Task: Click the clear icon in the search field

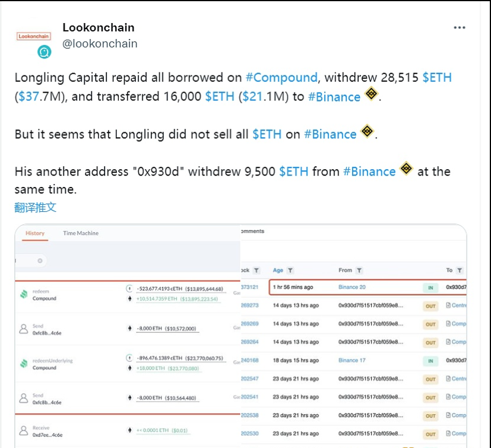Action: coord(40,260)
